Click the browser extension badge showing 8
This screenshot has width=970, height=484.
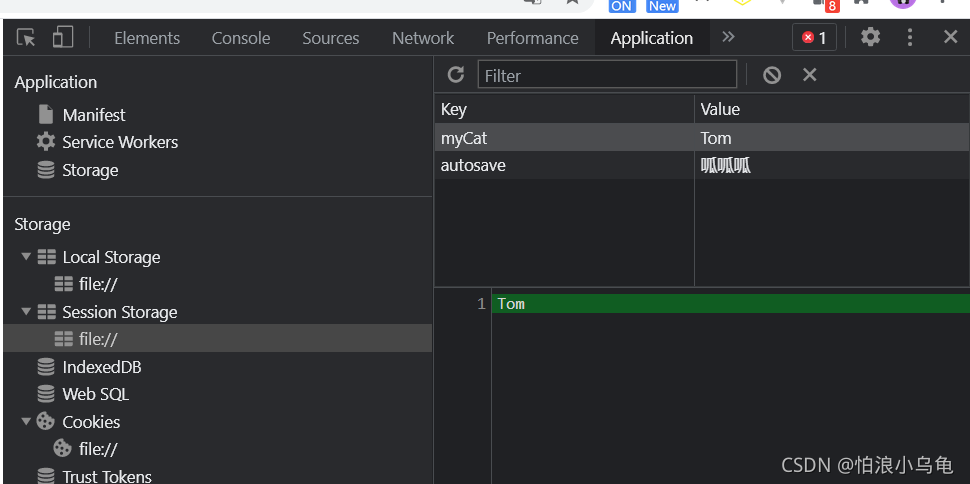coord(832,6)
